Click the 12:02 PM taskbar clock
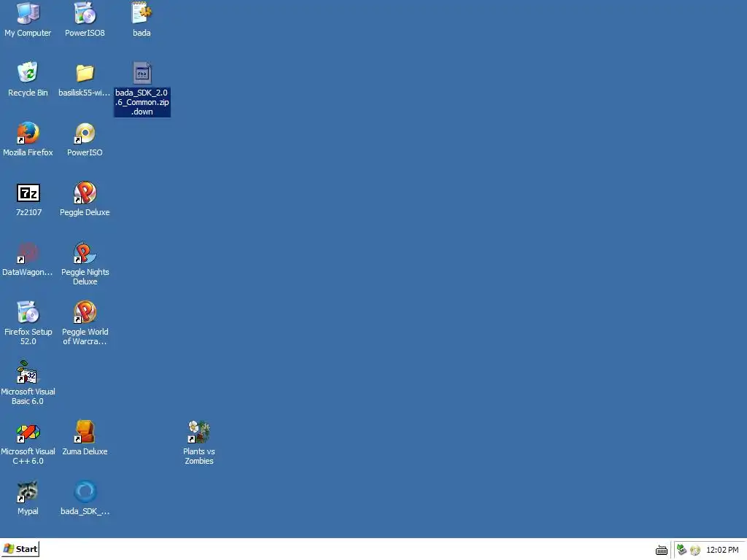The width and height of the screenshot is (747, 560). point(722,550)
